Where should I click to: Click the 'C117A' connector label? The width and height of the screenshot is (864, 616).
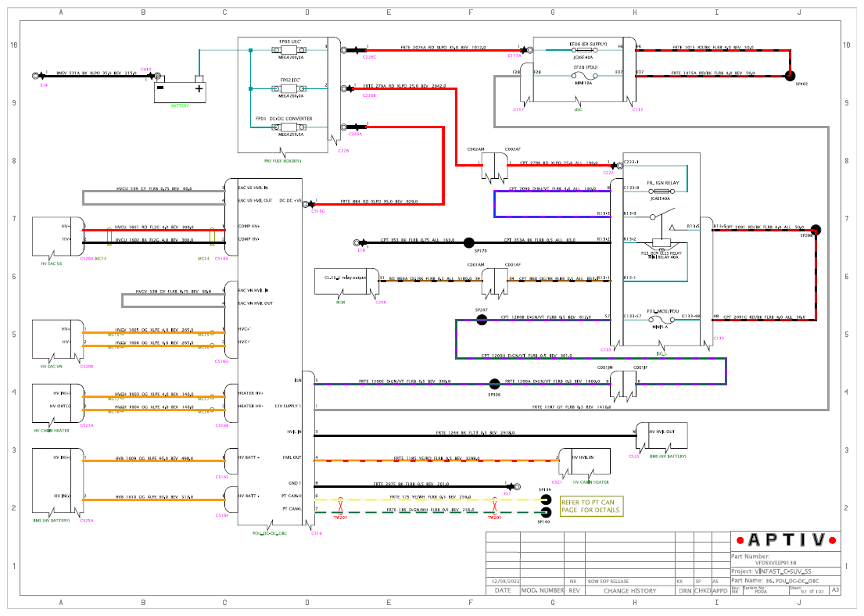coord(514,56)
